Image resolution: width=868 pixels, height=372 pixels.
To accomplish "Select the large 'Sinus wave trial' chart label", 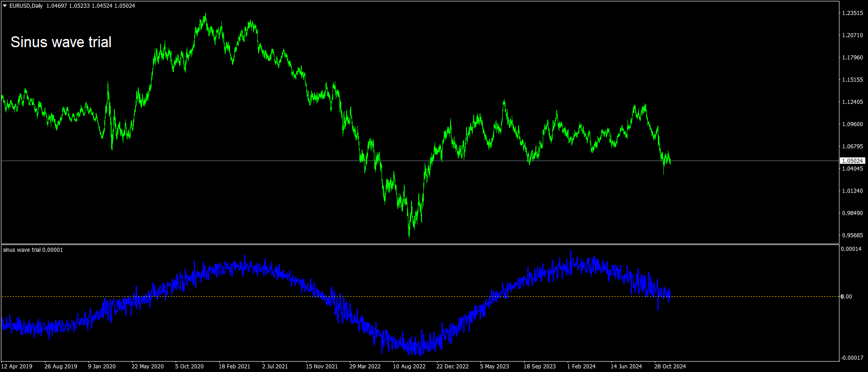I will point(61,42).
